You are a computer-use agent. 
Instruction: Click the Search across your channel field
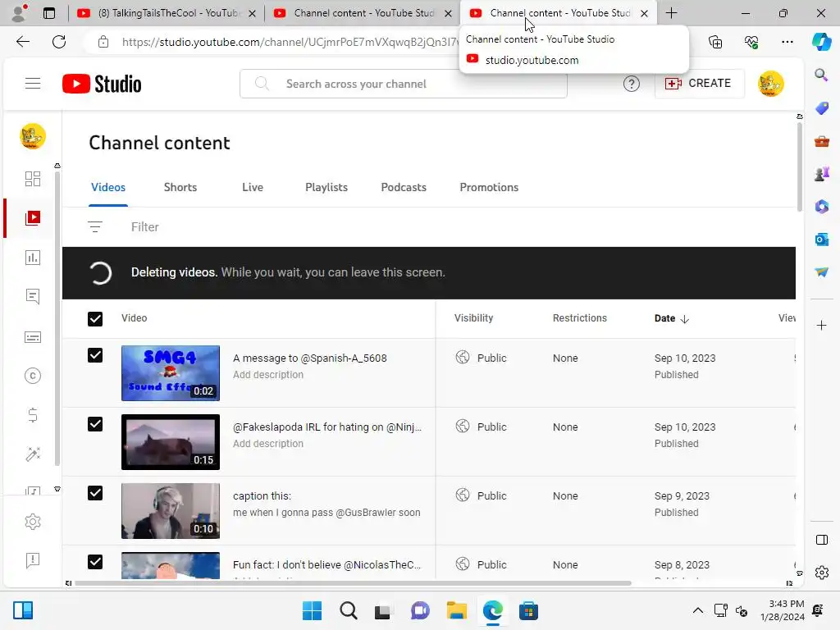[404, 84]
